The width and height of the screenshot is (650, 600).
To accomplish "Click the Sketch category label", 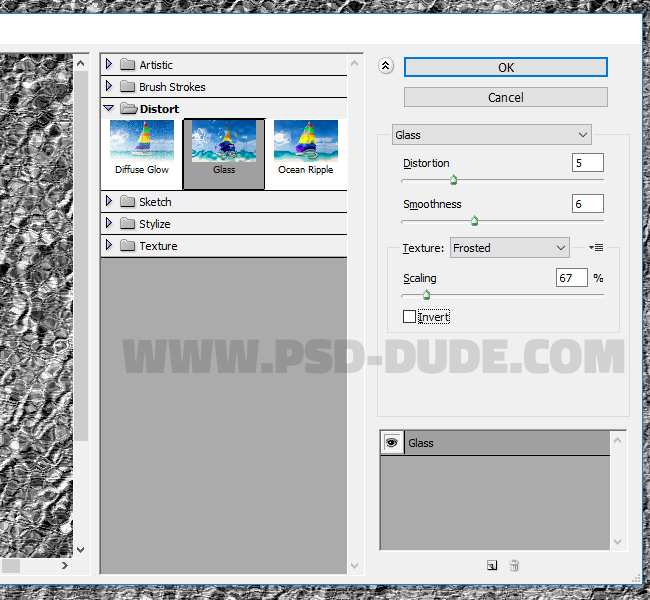I will click(x=155, y=202).
